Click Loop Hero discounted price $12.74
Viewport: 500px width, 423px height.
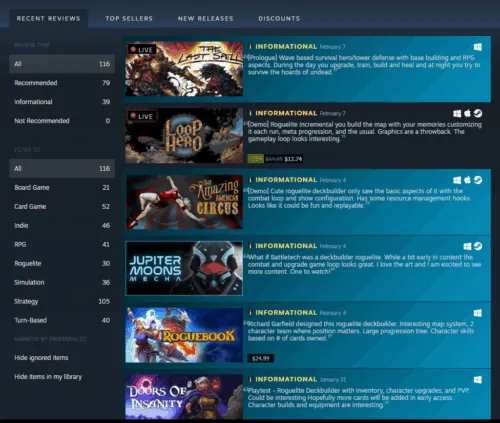pyautogui.click(x=293, y=159)
